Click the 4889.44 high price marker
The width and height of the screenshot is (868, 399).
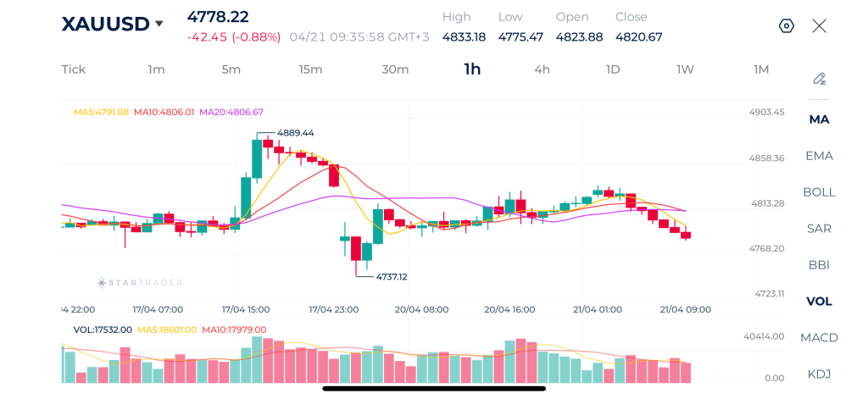[x=295, y=133]
